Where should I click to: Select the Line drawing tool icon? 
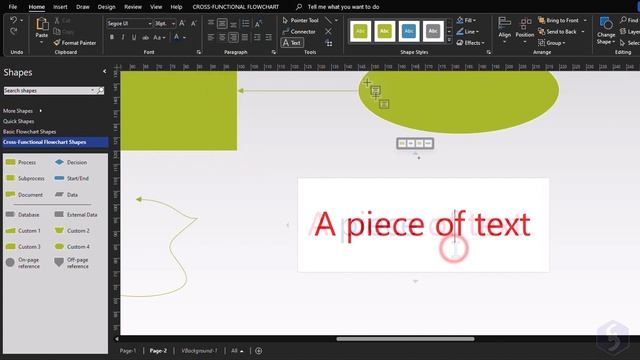329,20
